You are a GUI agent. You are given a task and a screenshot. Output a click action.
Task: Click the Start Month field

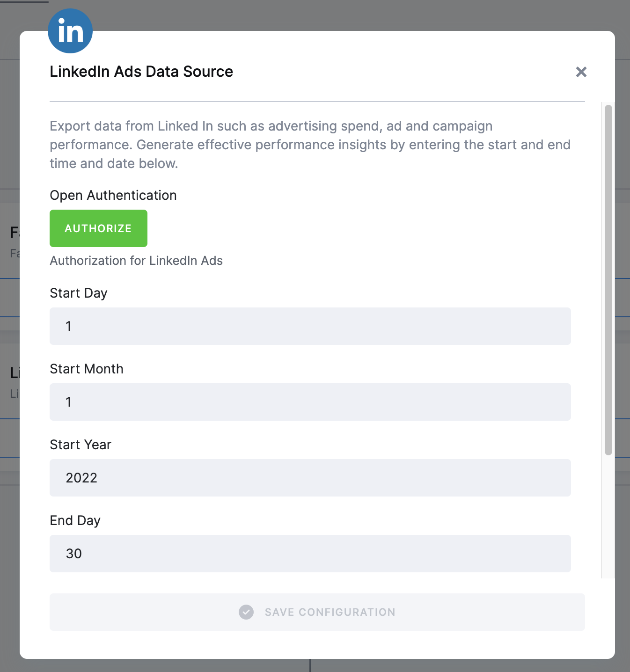pos(310,402)
